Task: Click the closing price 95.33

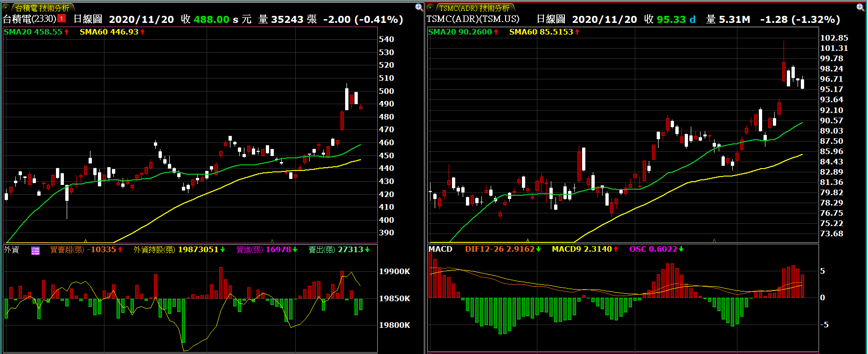Action: point(671,20)
